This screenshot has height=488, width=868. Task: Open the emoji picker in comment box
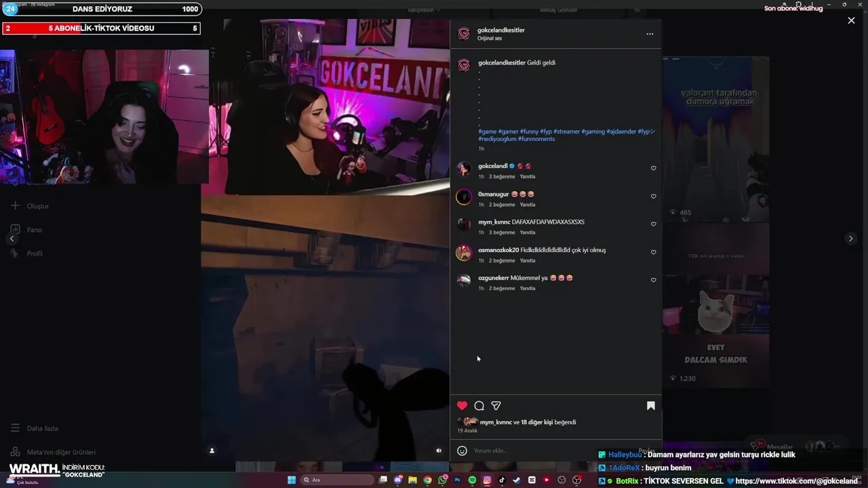[462, 451]
